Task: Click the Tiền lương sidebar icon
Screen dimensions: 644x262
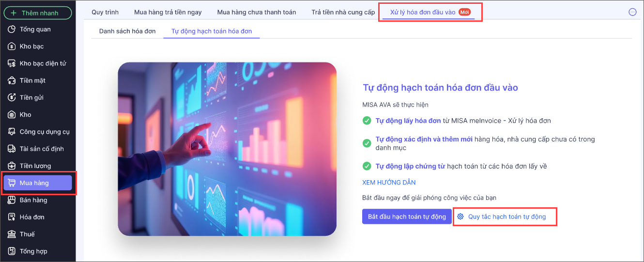Action: 12,166
